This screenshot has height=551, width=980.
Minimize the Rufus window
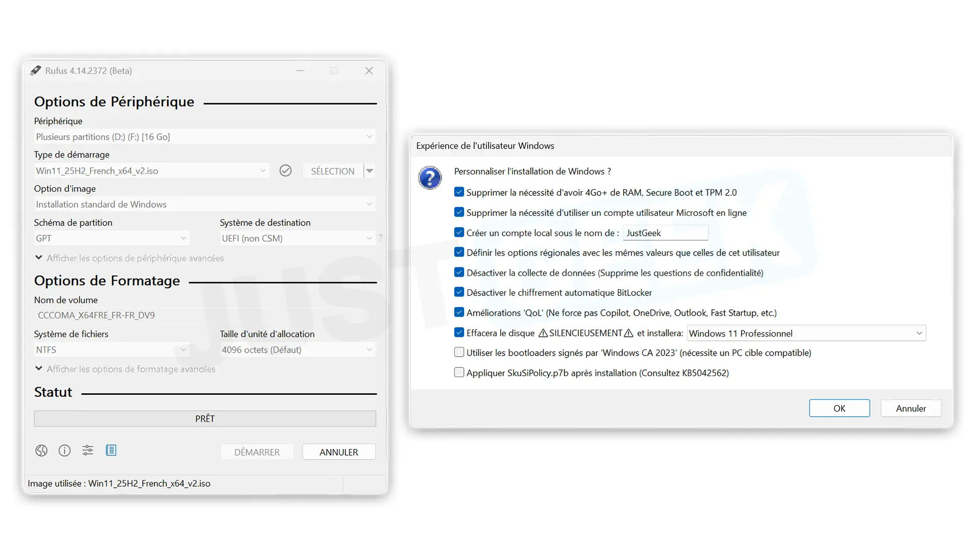300,71
